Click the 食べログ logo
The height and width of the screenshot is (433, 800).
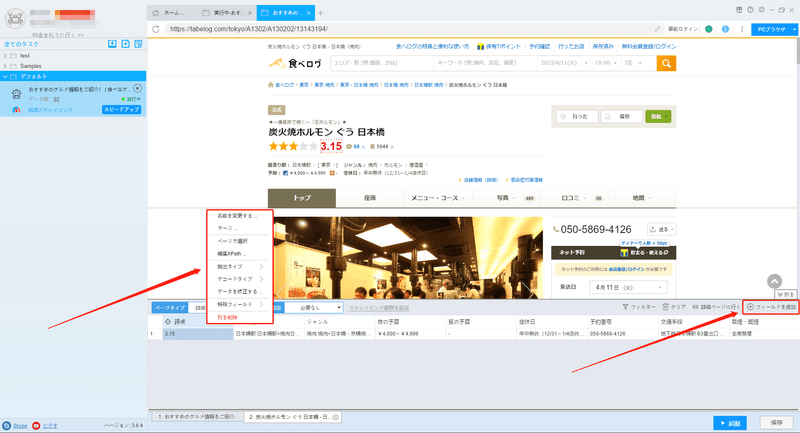coord(295,63)
